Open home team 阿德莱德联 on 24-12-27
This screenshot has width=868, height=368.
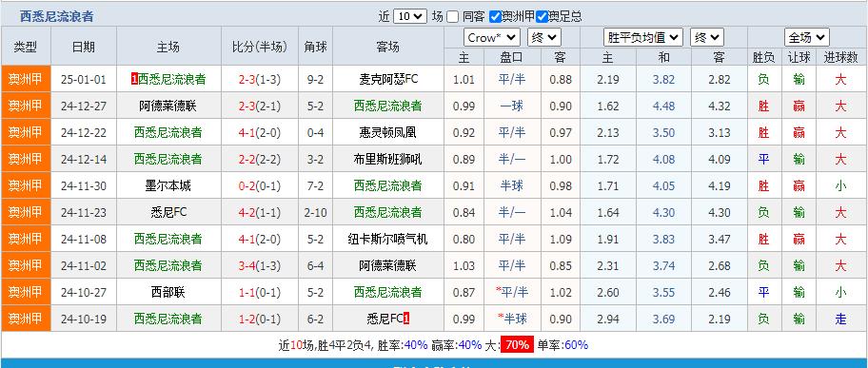(x=168, y=106)
